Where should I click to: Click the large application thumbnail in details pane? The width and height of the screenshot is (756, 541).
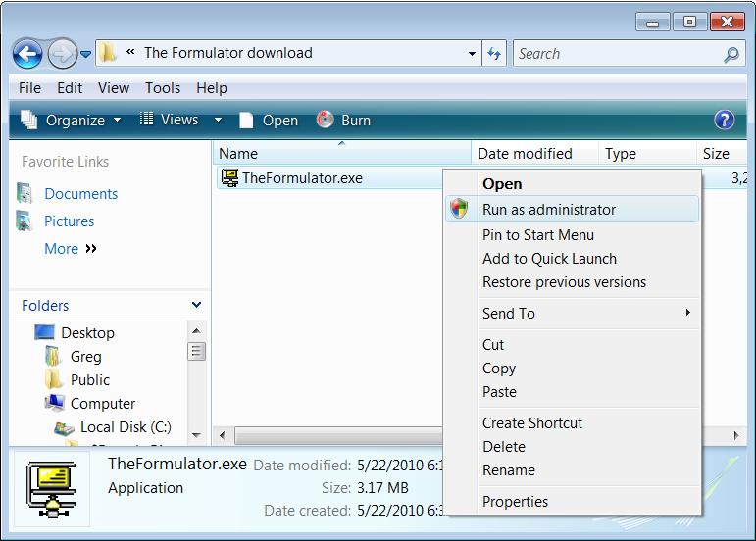point(52,488)
